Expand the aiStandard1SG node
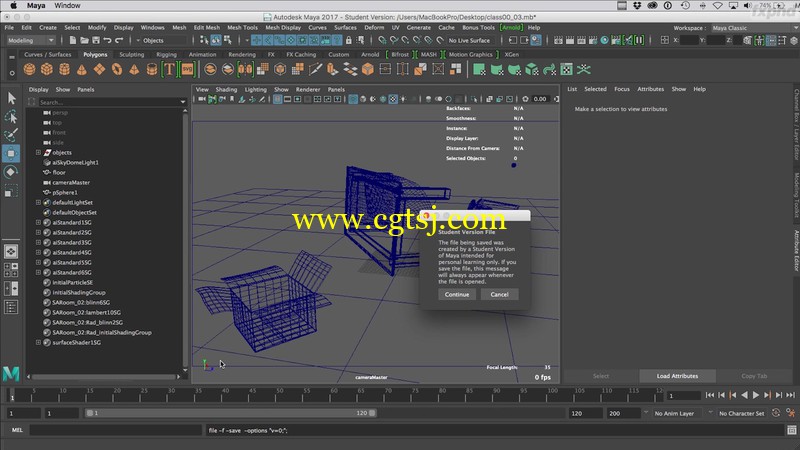This screenshot has height=450, width=800. [x=38, y=222]
